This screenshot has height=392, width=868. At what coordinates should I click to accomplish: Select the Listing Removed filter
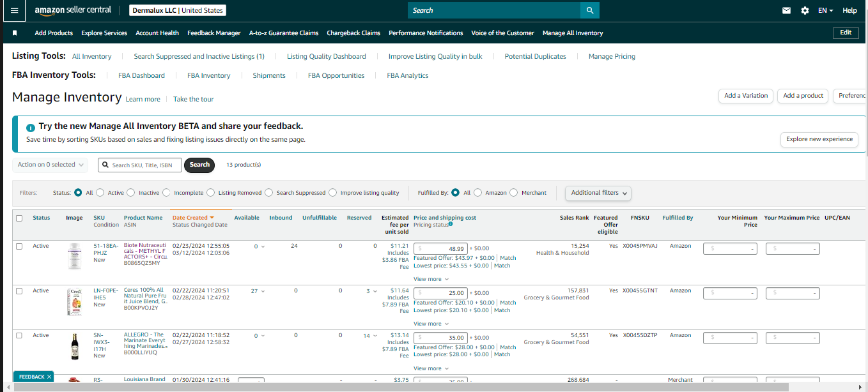pyautogui.click(x=211, y=192)
